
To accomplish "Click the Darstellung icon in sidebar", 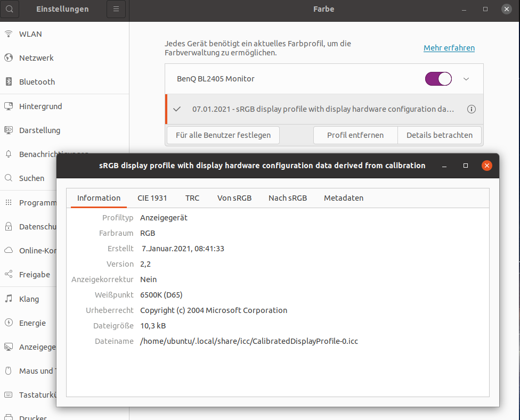I will [9, 130].
